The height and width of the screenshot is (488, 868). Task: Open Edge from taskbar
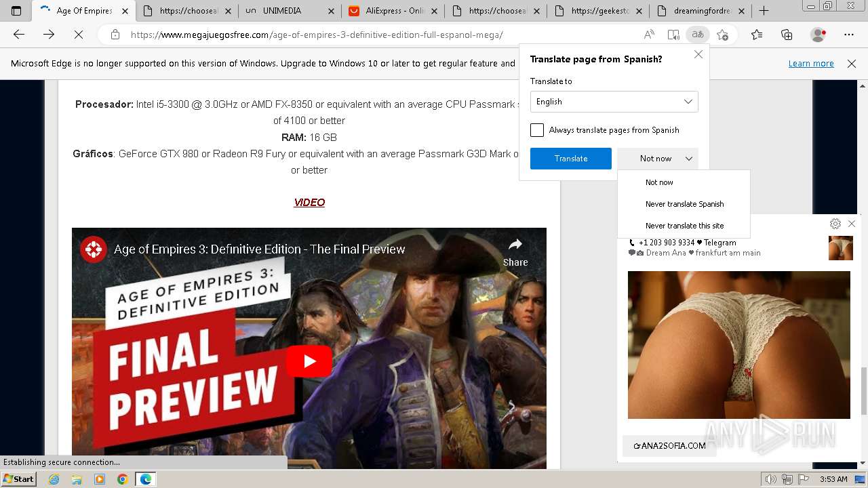146,479
